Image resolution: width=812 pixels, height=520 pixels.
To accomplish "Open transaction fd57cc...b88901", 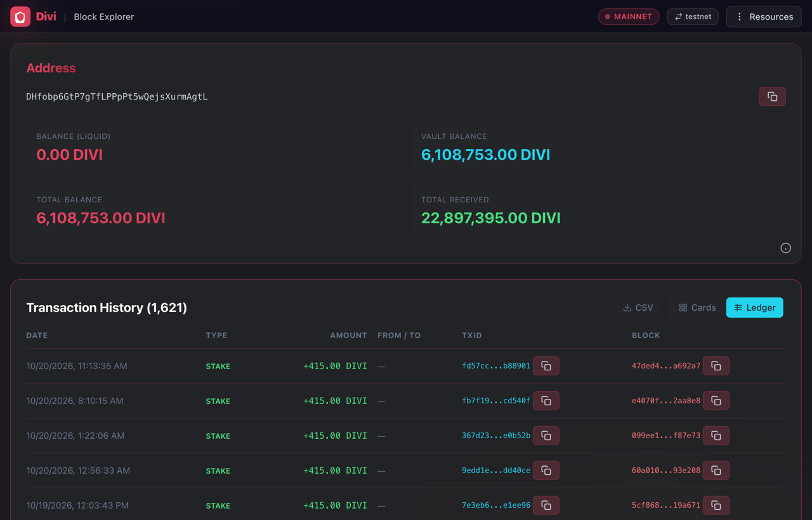I will point(496,366).
